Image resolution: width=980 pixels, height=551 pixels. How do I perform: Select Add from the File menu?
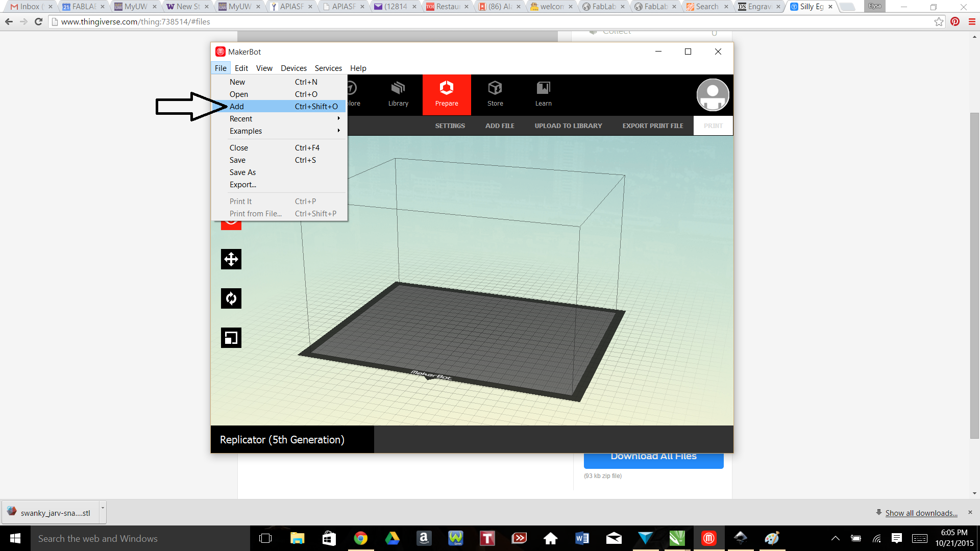[x=237, y=106]
